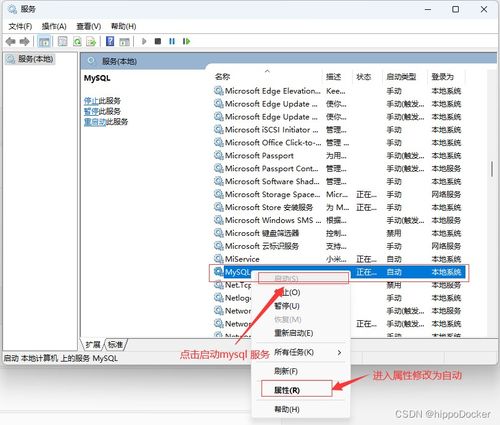The image size is (500, 425).
Task: Sort by the 状态 column header
Action: (364, 77)
